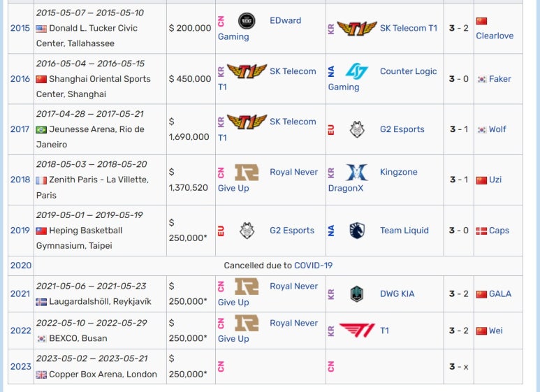Click the red T1 logo in 2022 row
540x392 pixels.
pyautogui.click(x=357, y=331)
